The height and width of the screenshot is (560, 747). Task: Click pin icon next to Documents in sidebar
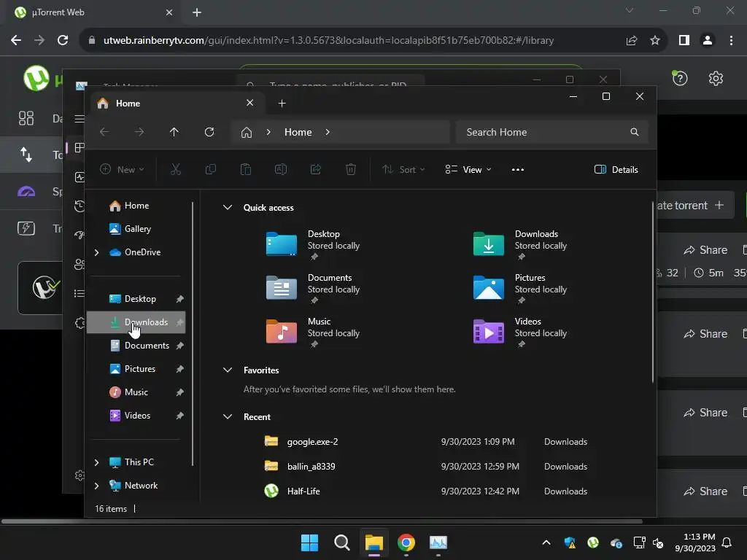[x=179, y=346]
